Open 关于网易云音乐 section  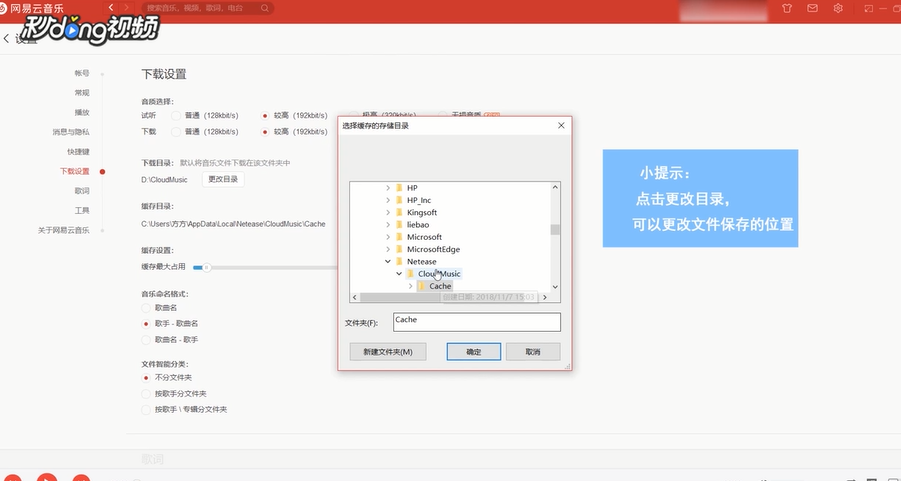click(x=64, y=230)
